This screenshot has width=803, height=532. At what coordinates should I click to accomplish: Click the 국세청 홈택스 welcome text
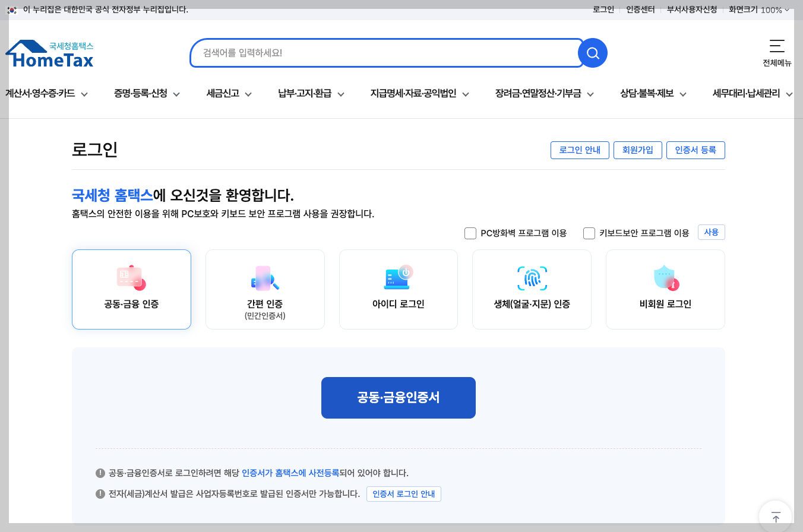[x=112, y=195]
